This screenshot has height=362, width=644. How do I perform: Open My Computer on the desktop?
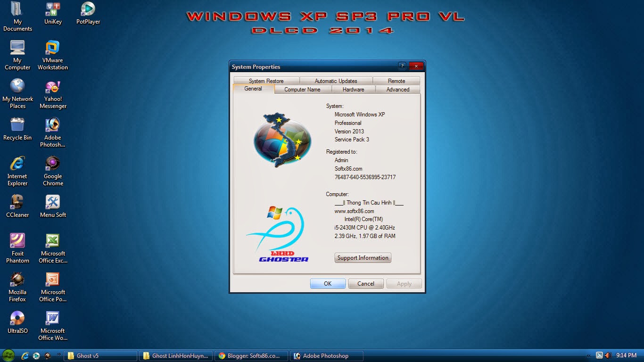(x=17, y=55)
